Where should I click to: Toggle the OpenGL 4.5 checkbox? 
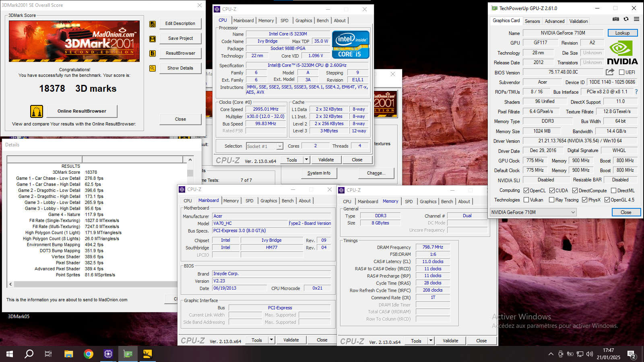pos(607,200)
